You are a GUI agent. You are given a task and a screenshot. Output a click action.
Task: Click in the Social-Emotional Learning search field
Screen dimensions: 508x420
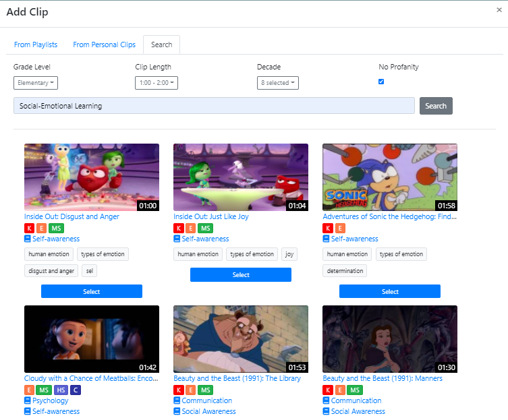(x=214, y=106)
